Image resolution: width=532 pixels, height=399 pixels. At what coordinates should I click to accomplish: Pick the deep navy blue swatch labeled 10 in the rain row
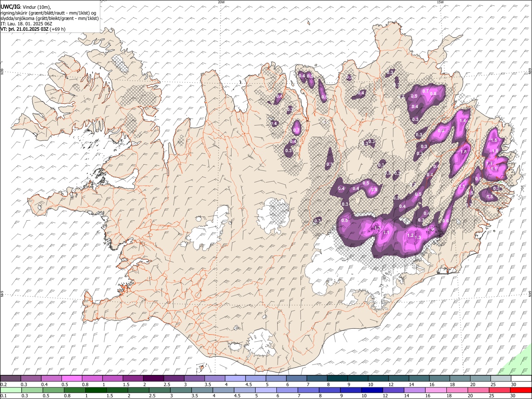[372, 390]
